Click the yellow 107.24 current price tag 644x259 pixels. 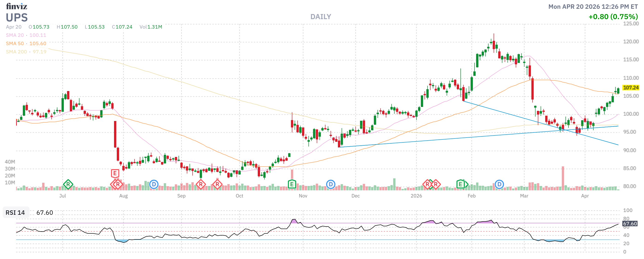(x=630, y=88)
